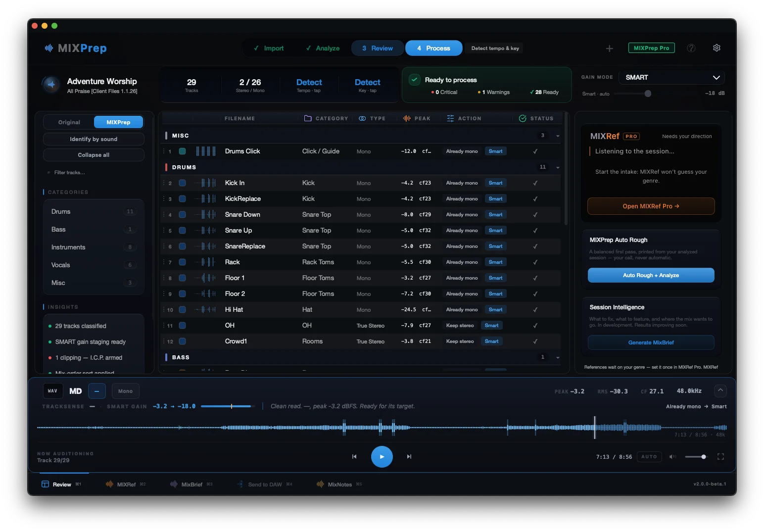
Task: Click the Send to DAW icon
Action: click(240, 484)
